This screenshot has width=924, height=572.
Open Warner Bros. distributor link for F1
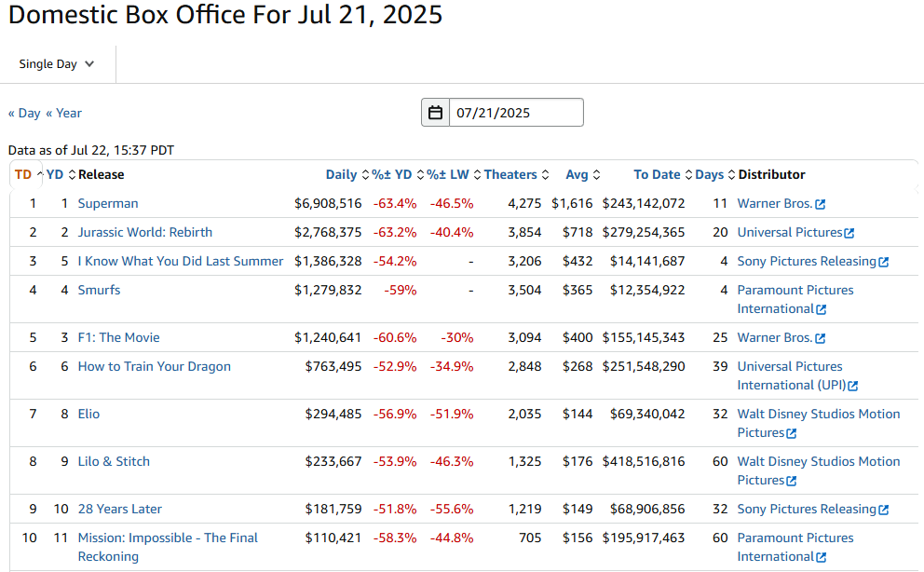tap(774, 337)
